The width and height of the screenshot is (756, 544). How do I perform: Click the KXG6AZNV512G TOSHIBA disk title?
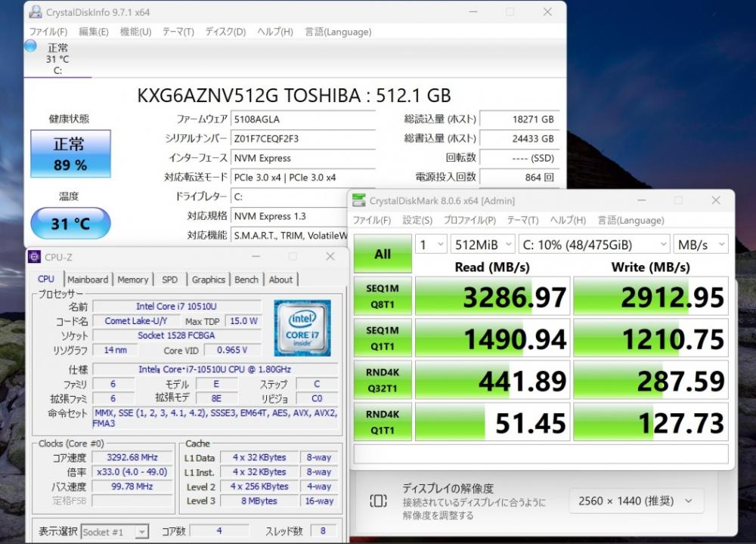click(294, 95)
